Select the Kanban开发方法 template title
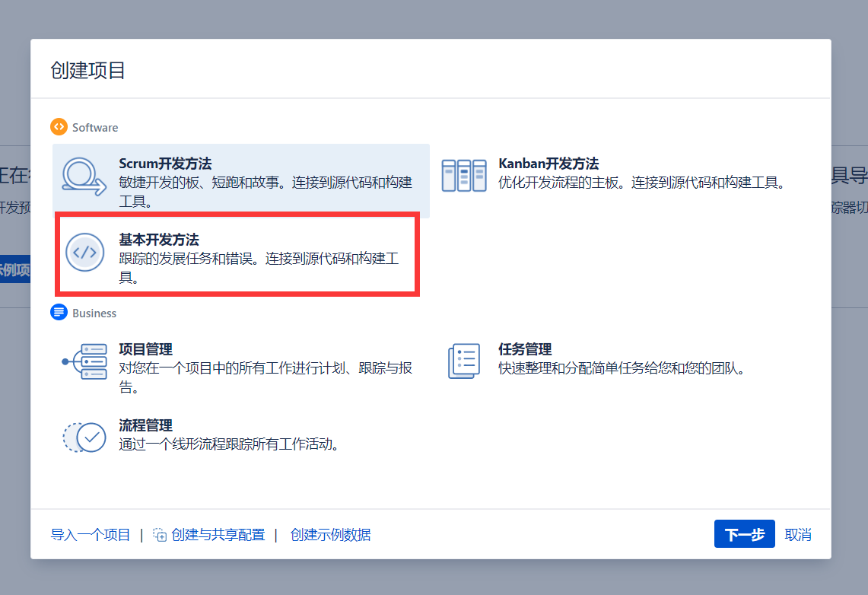Image resolution: width=868 pixels, height=595 pixels. pos(548,164)
